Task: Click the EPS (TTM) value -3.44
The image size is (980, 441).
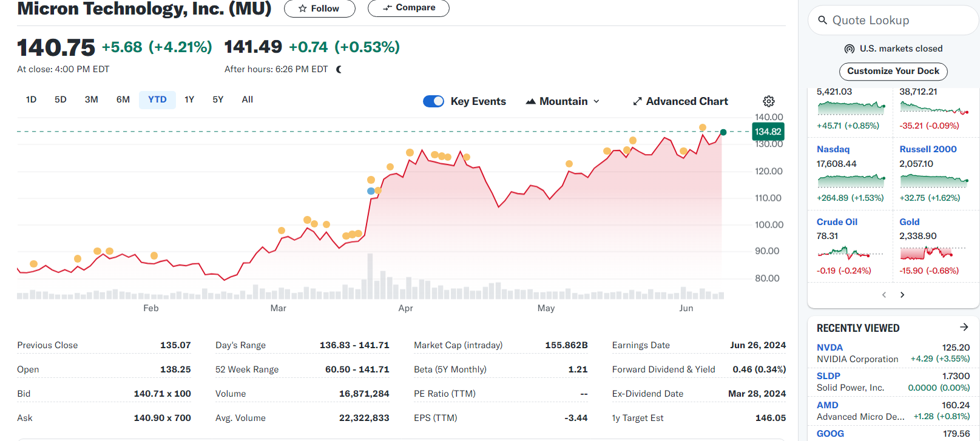Action: [x=576, y=418]
